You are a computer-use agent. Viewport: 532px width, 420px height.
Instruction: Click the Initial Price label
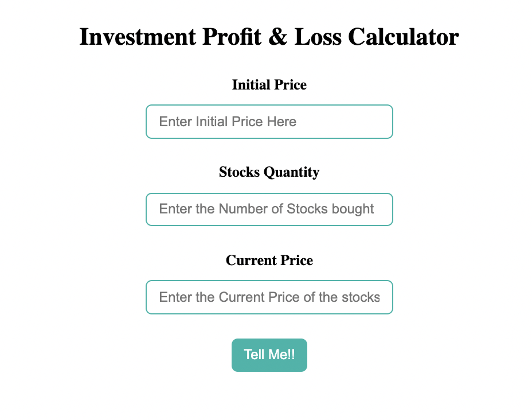point(269,84)
